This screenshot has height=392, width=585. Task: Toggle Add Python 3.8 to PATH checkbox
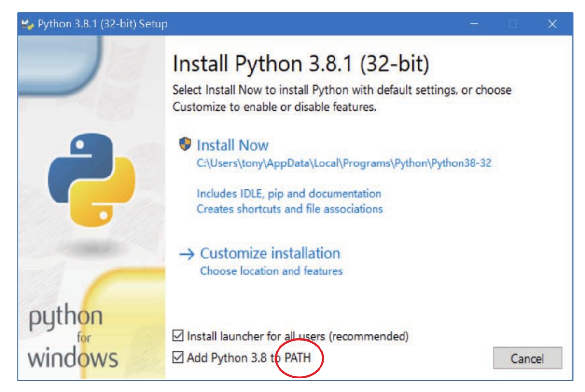[x=179, y=358]
